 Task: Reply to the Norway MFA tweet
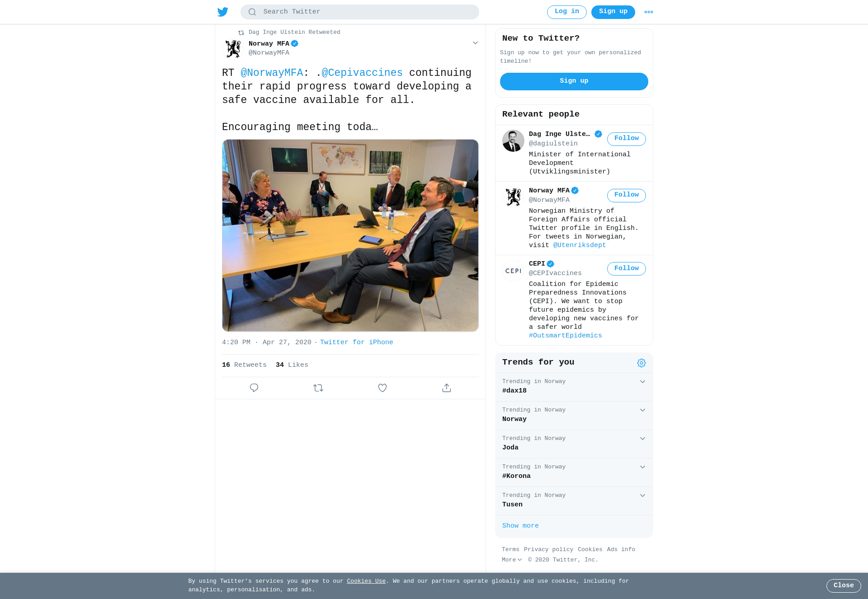pyautogui.click(x=254, y=388)
